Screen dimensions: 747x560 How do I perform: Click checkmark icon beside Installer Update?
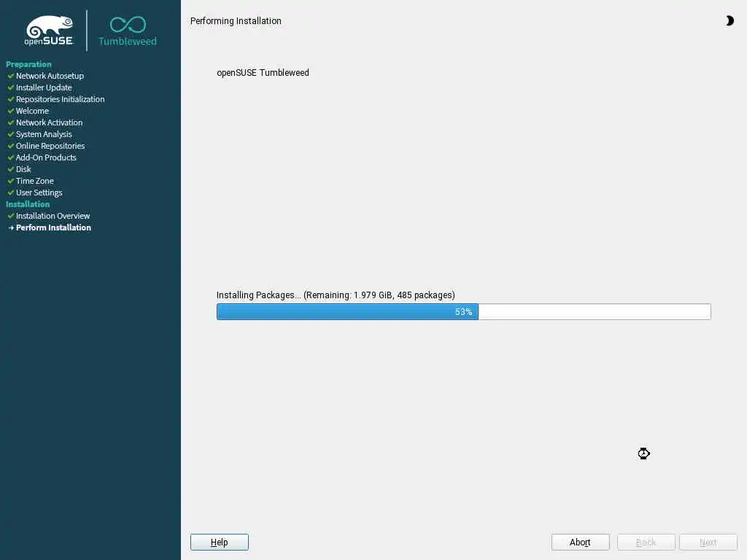click(10, 87)
